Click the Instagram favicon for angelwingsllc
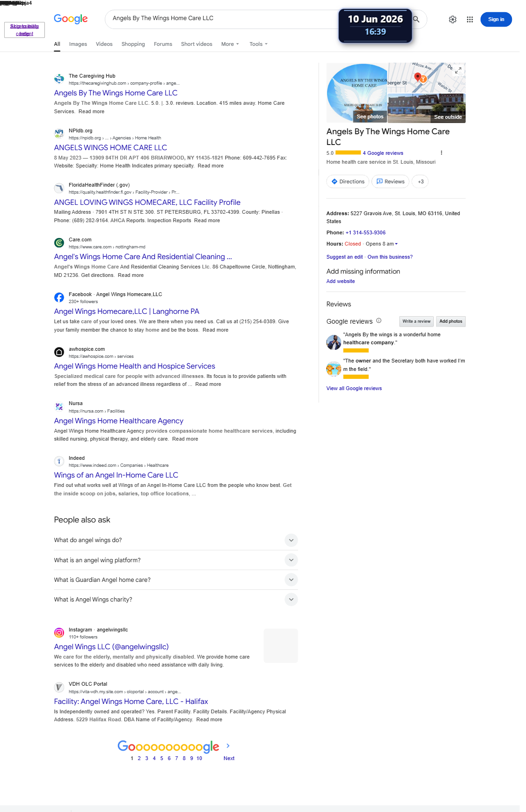The width and height of the screenshot is (526, 812). (x=59, y=633)
